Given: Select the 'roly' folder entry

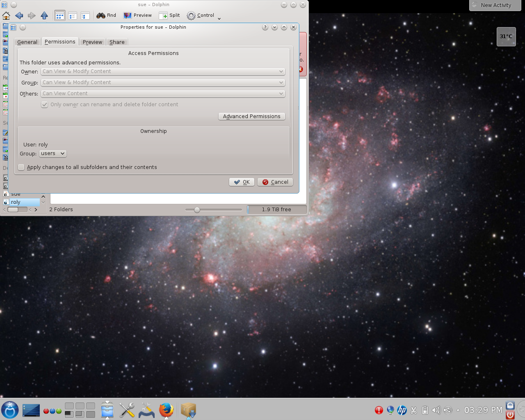Looking at the screenshot, I should (x=21, y=202).
